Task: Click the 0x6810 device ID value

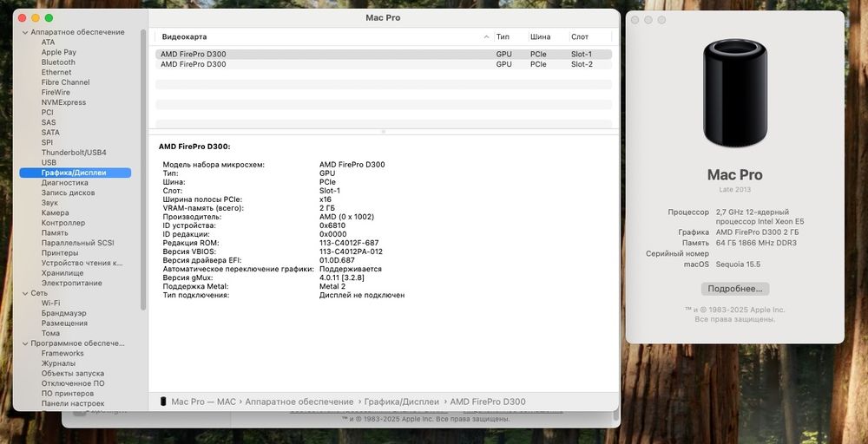Action: [332, 225]
